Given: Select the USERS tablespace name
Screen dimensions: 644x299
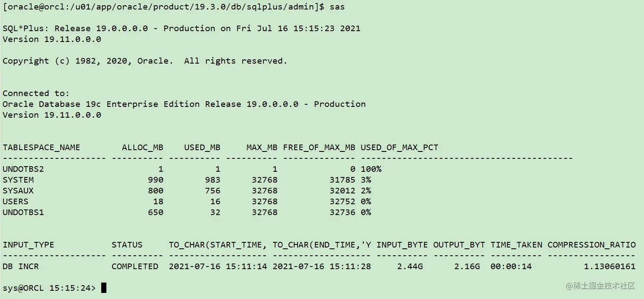Looking at the screenshot, I should [x=16, y=201].
